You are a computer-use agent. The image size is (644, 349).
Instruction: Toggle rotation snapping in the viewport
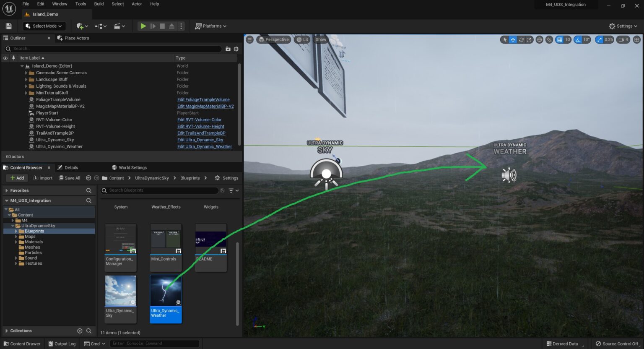(x=578, y=39)
